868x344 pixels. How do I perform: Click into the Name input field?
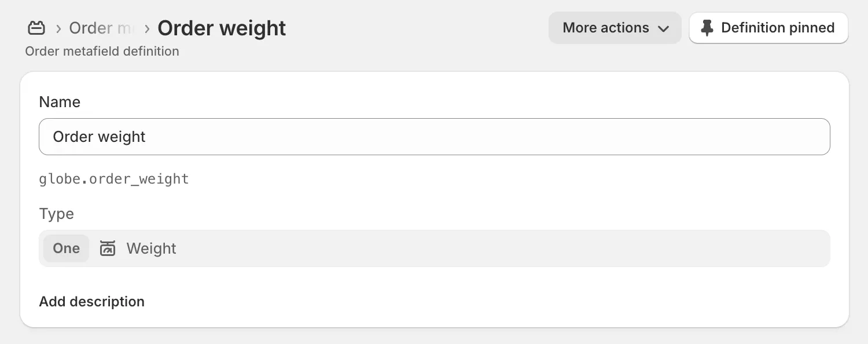tap(434, 137)
